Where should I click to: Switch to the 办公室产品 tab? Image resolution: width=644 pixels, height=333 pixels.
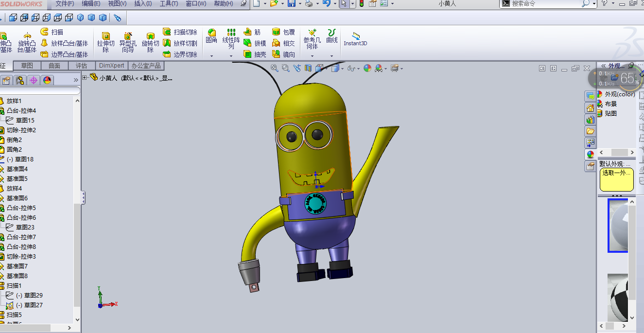[146, 66]
